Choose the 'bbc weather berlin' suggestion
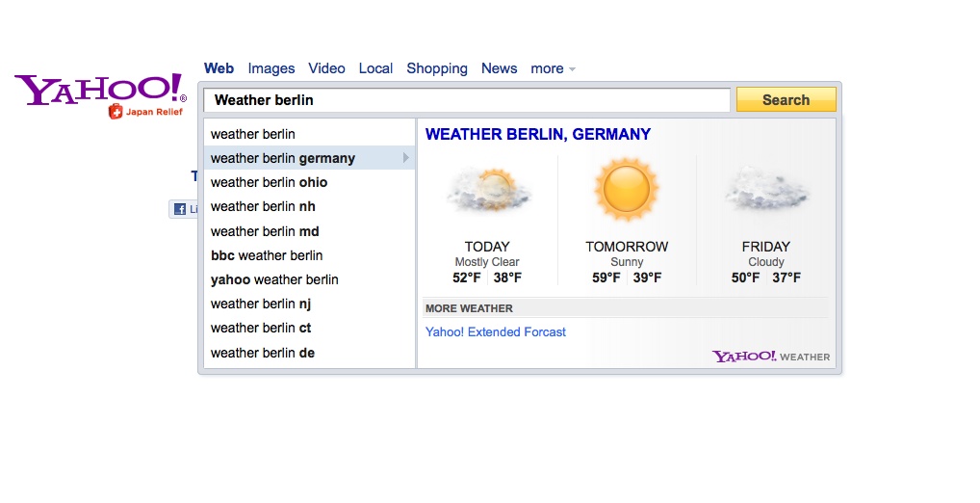This screenshot has height=503, width=980. click(x=309, y=255)
